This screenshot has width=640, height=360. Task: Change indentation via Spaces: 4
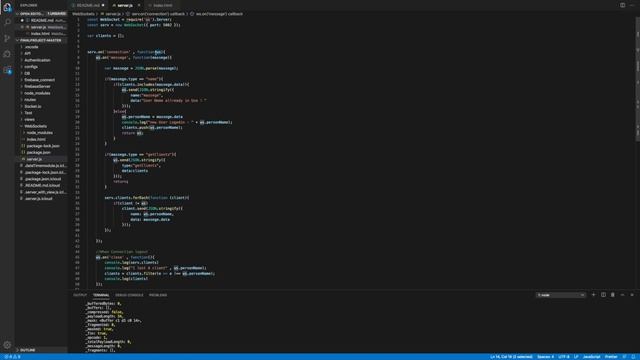pyautogui.click(x=545, y=357)
